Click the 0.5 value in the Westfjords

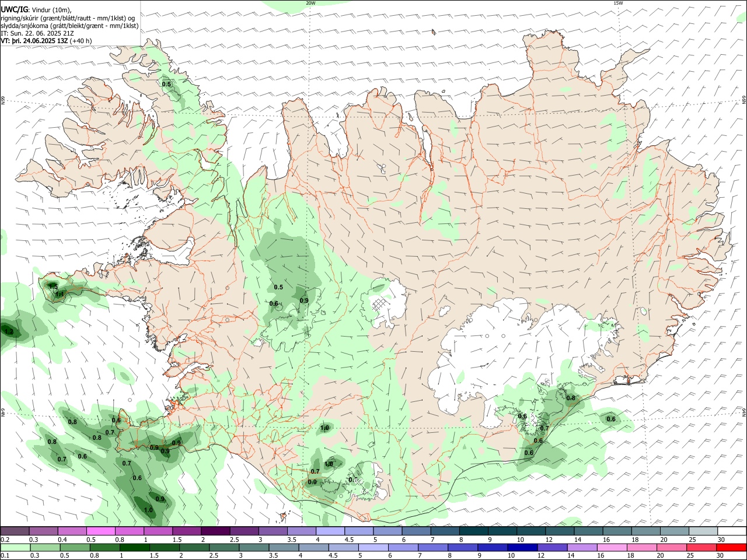(x=166, y=84)
